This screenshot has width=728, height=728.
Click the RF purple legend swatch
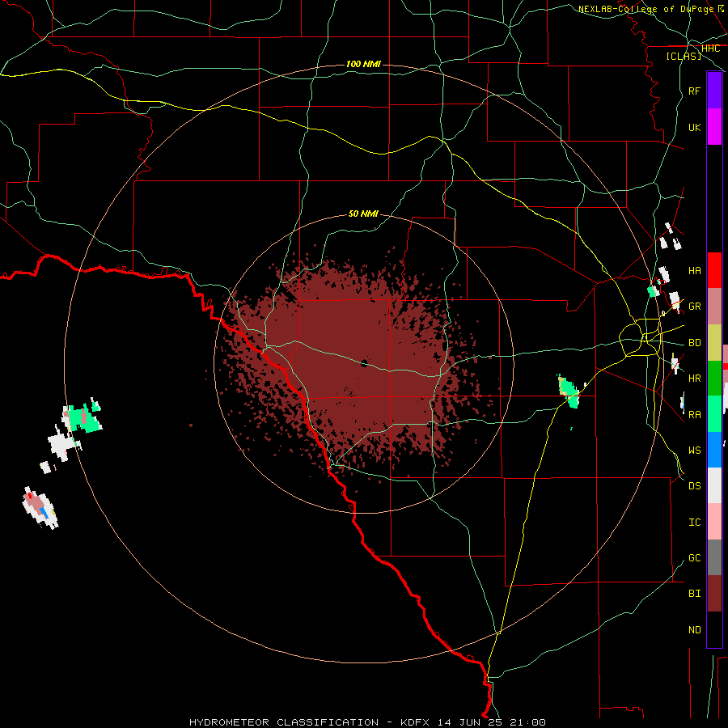[x=714, y=91]
